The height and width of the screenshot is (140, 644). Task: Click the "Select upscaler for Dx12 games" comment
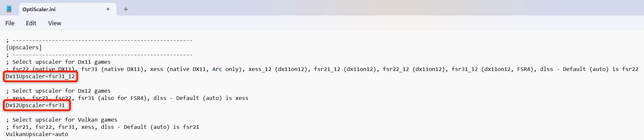(61, 91)
